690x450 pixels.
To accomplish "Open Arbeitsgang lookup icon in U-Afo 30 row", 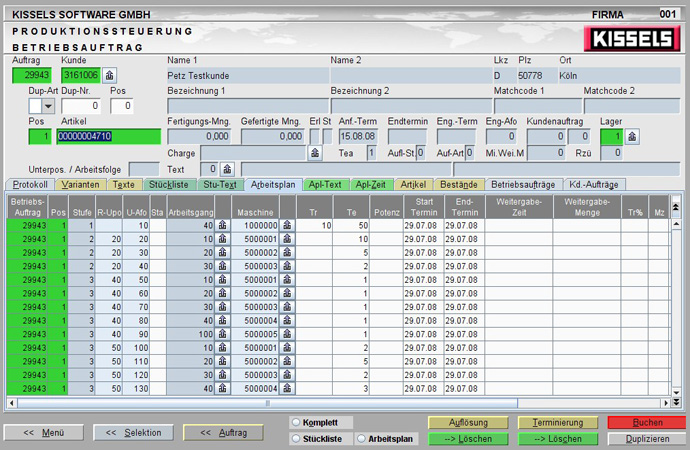I will click(223, 253).
